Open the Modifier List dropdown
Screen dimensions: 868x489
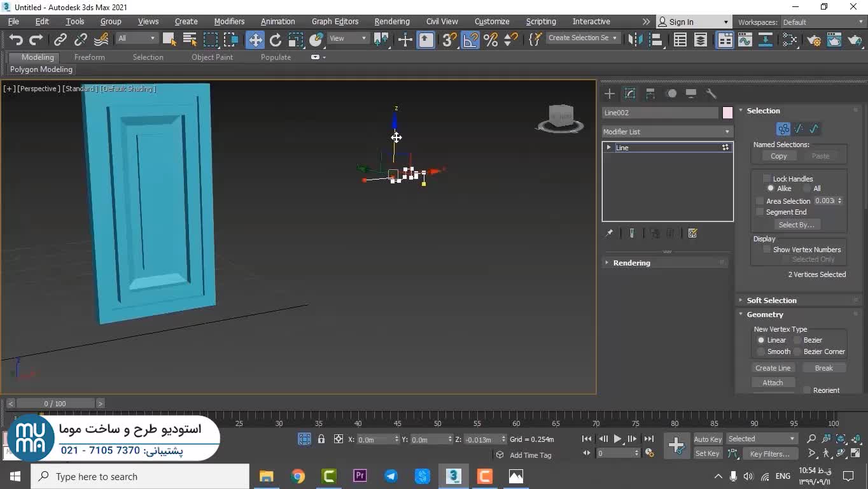point(667,132)
